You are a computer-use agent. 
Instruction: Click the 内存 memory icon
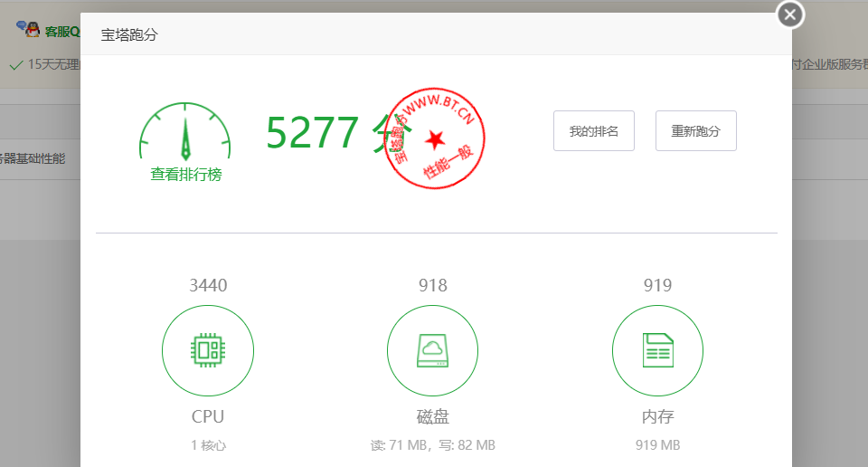tap(657, 350)
